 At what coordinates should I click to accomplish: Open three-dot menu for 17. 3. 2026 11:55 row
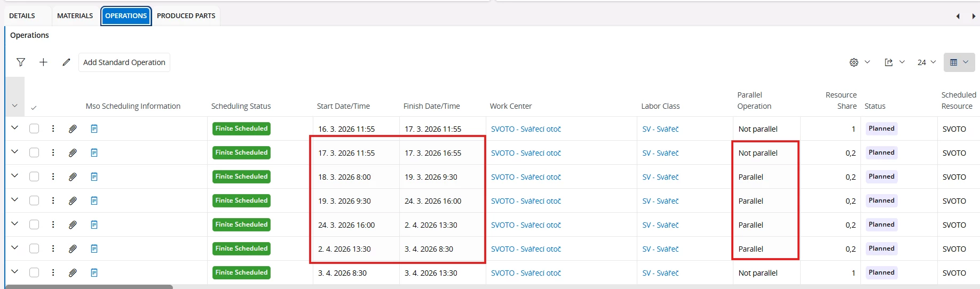pyautogui.click(x=53, y=152)
